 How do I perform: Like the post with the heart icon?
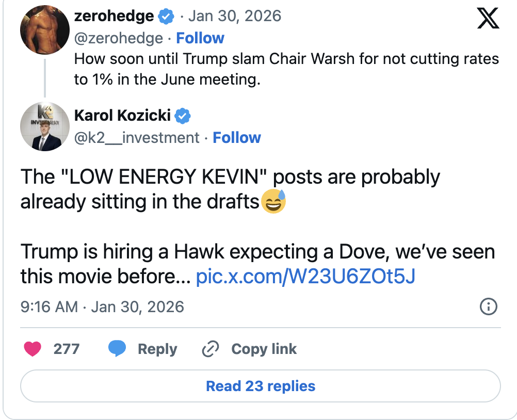point(33,349)
